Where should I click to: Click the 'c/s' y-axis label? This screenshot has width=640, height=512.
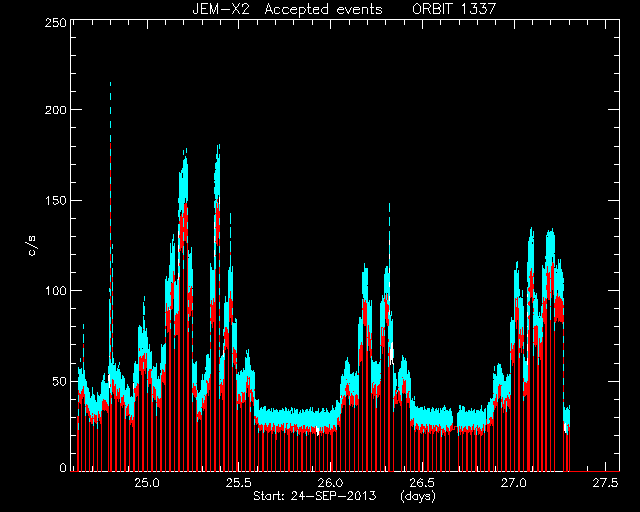[x=32, y=246]
